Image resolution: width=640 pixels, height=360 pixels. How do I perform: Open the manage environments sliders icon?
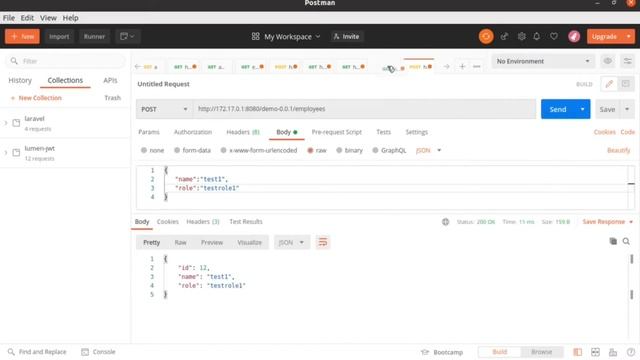click(627, 61)
